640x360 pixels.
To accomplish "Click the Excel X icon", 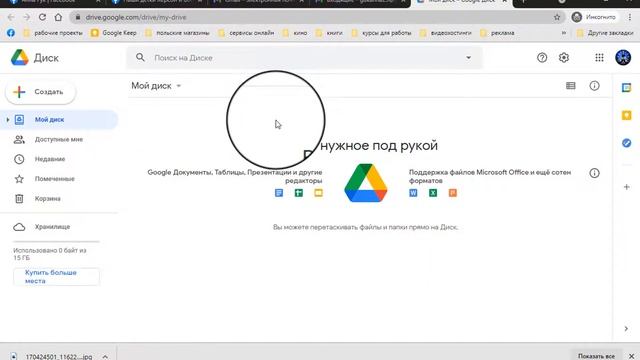I will pos(433,193).
